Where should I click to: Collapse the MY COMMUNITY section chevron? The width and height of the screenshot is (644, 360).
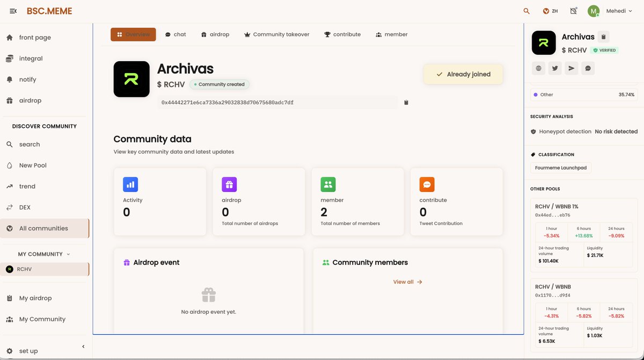click(x=68, y=254)
